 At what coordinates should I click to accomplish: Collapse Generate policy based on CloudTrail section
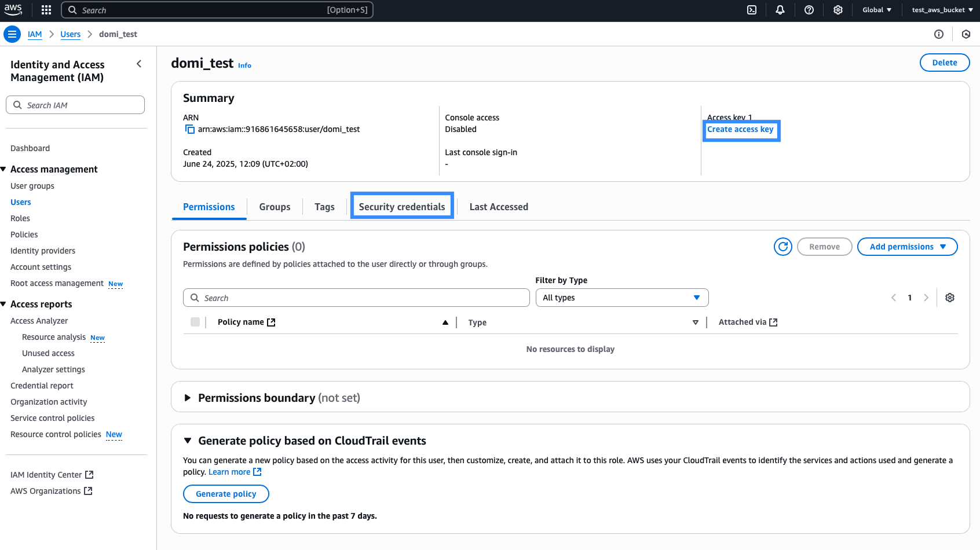point(188,441)
